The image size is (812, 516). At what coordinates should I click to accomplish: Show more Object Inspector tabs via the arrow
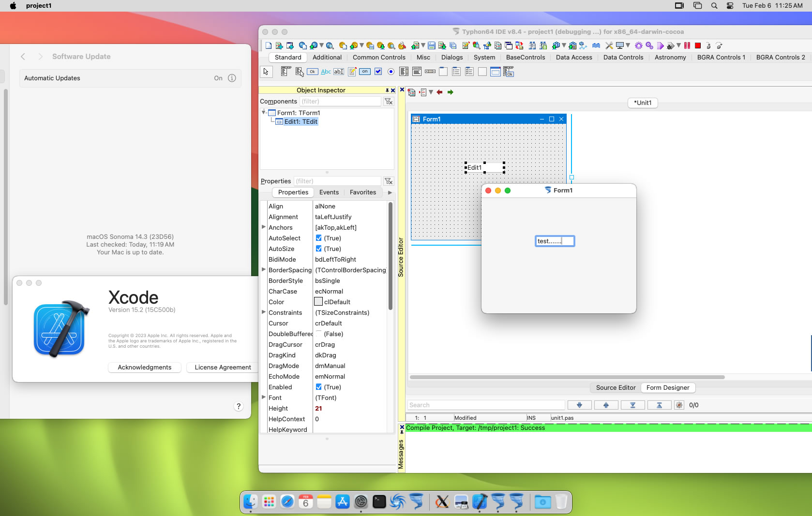click(390, 192)
